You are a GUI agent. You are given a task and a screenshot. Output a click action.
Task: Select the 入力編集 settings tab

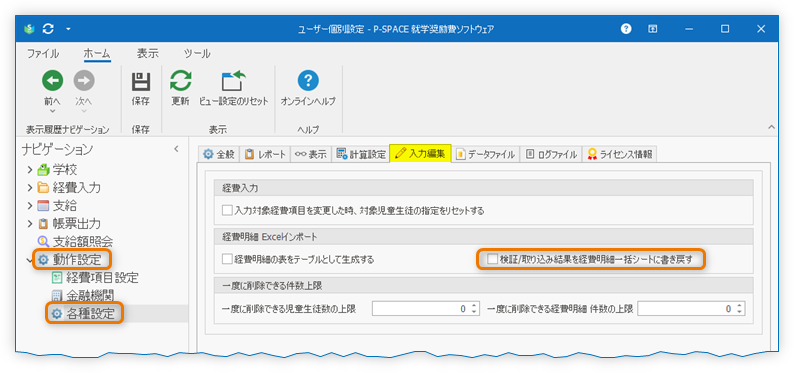pyautogui.click(x=420, y=153)
